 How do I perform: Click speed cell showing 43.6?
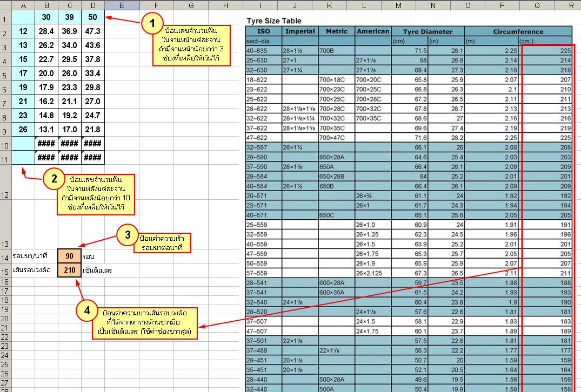click(92, 45)
